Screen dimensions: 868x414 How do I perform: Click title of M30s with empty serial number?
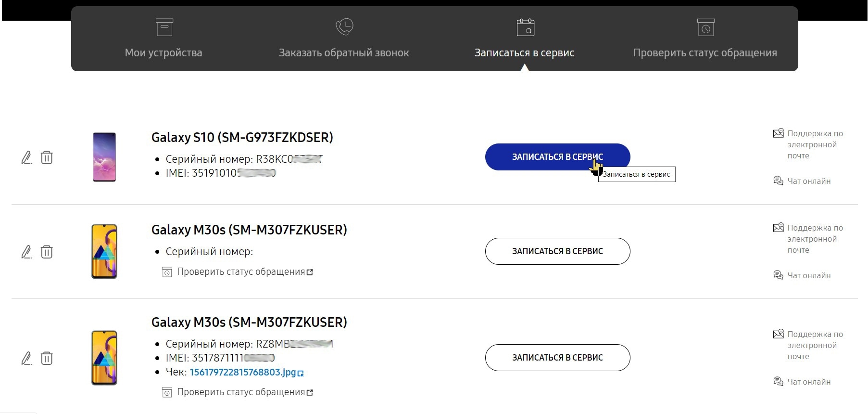coord(249,230)
